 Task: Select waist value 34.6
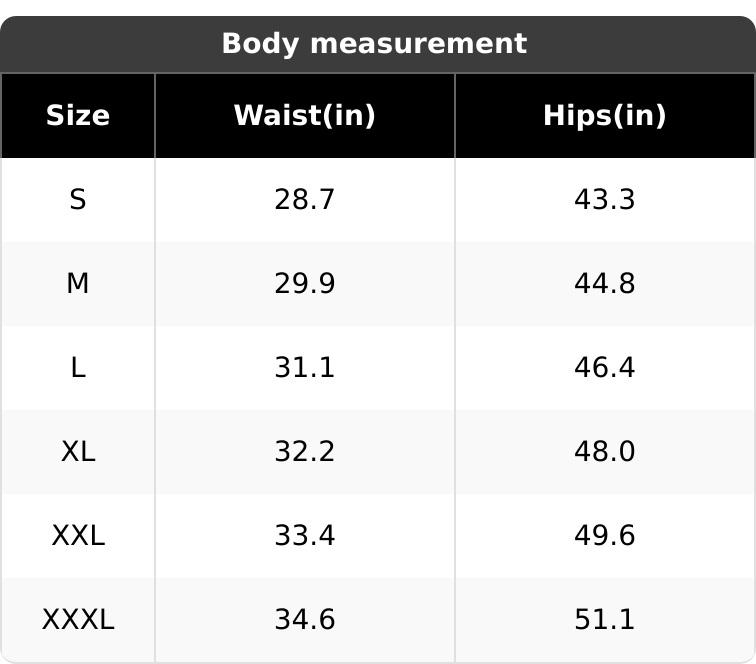point(305,620)
